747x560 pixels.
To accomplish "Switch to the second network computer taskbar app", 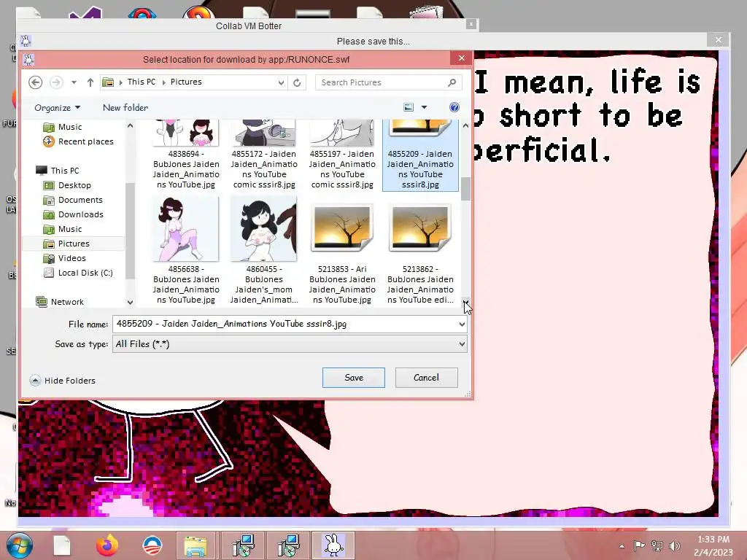I will point(287,545).
